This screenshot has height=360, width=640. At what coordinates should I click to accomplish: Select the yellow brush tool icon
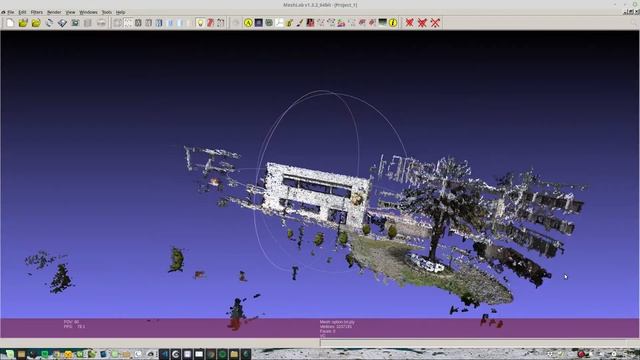point(289,23)
